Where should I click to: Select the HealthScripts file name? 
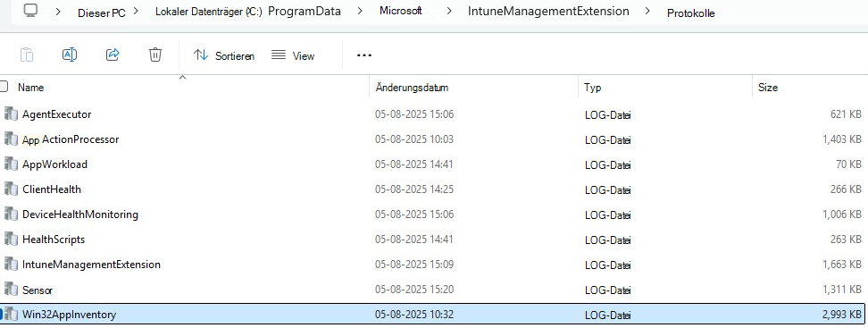(54, 240)
